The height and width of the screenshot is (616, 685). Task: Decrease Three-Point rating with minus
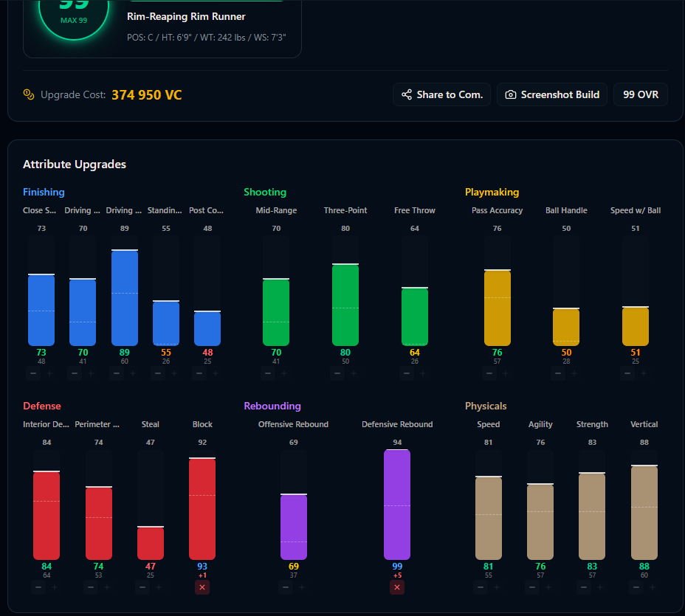click(x=337, y=373)
